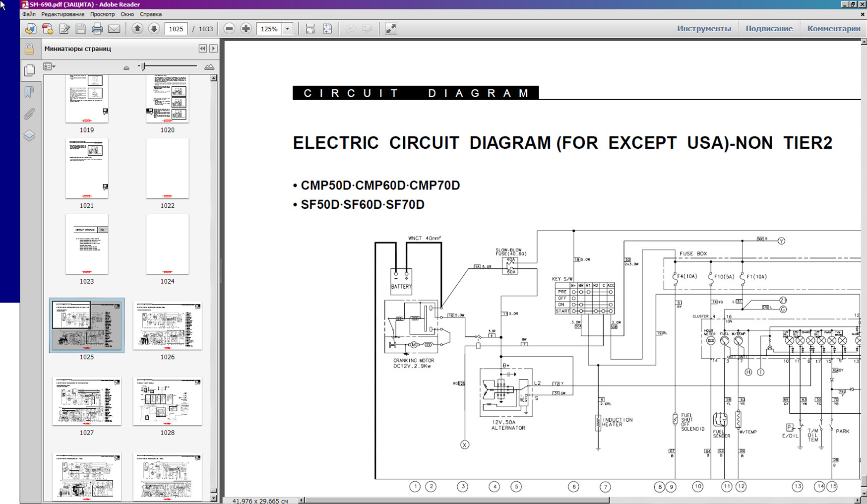The width and height of the screenshot is (867, 504).
Task: Open the zoom level dropdown arrow
Action: click(x=287, y=29)
